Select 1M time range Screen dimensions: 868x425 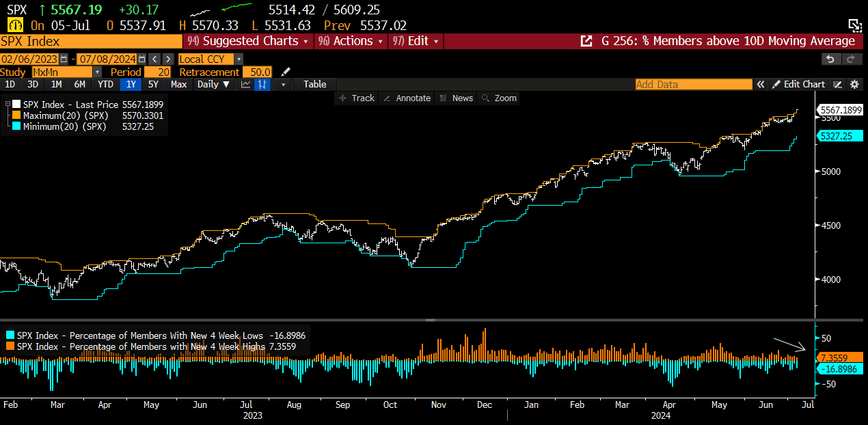[x=56, y=84]
